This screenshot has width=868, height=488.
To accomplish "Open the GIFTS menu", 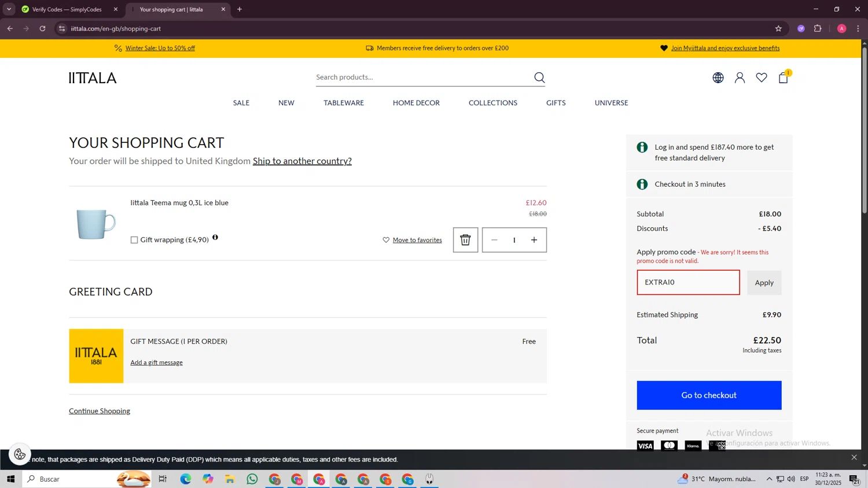I will (556, 103).
